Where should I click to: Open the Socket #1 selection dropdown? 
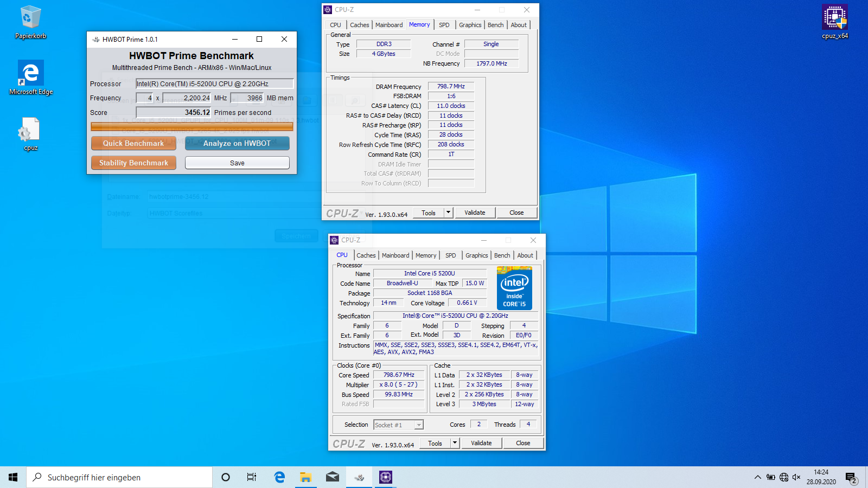click(398, 425)
